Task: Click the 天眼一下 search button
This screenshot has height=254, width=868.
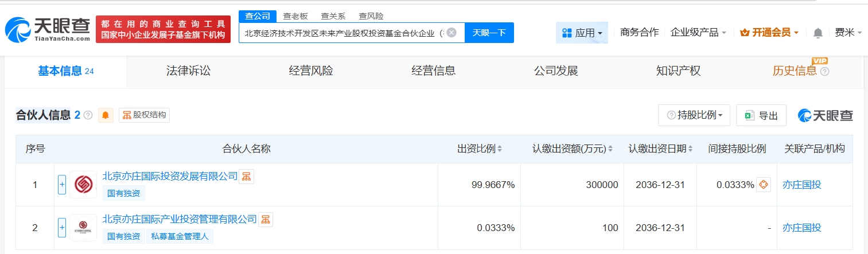Action: (489, 33)
